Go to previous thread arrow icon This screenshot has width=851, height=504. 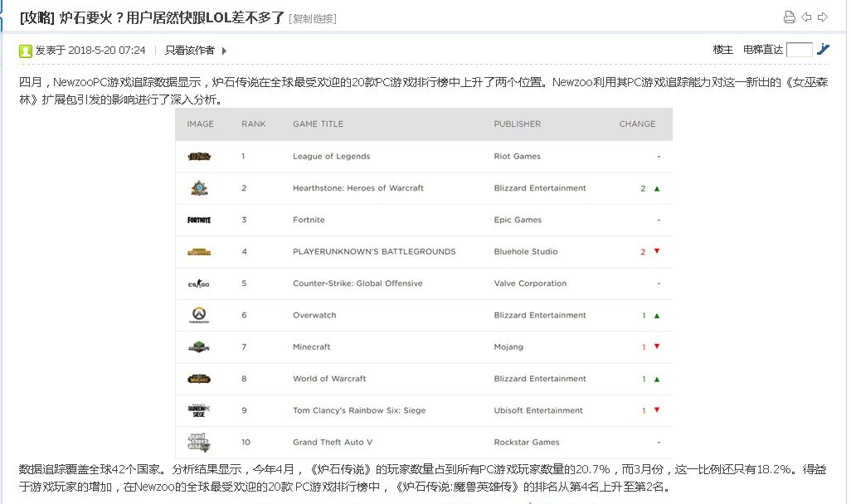(x=806, y=17)
